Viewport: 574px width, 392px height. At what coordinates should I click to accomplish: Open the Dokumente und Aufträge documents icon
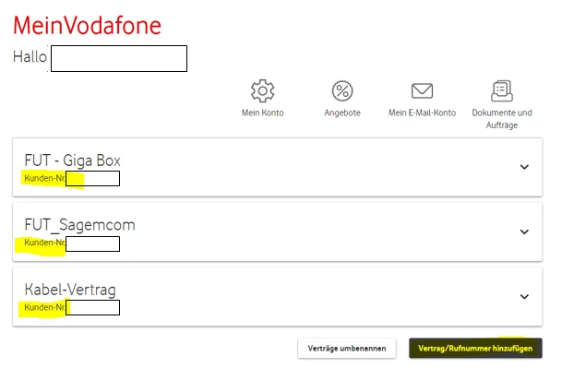click(x=501, y=90)
